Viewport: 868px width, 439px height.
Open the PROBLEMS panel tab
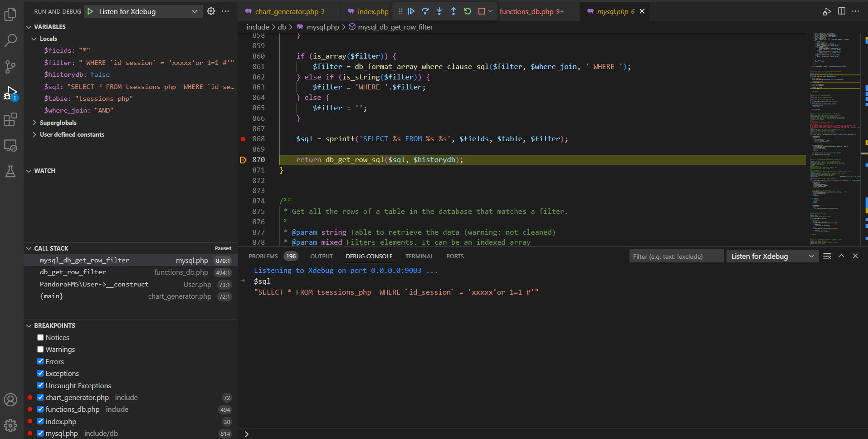tap(272, 256)
